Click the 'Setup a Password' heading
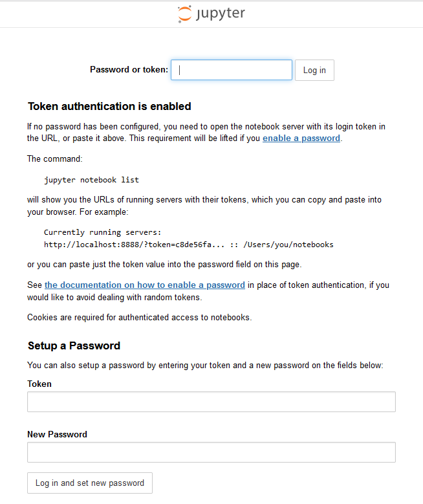Screen dimensions: 423x504 [74, 345]
